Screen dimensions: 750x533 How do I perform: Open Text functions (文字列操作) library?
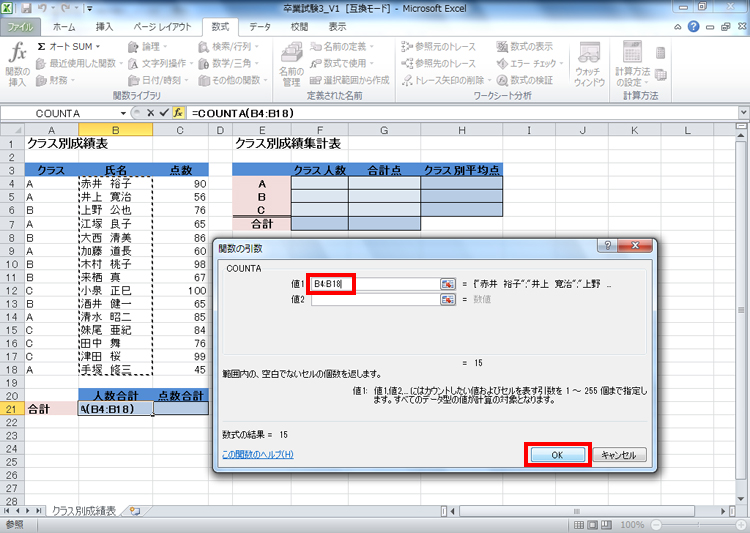tap(160, 63)
